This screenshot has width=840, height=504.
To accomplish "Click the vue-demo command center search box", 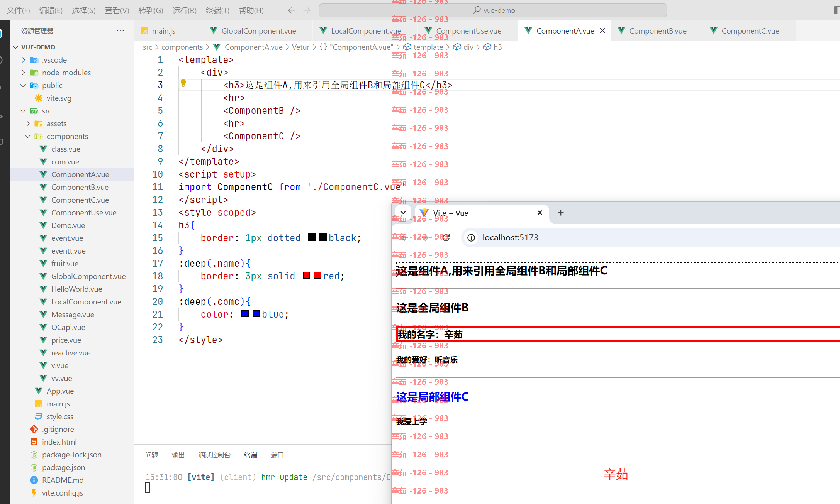I will click(493, 10).
